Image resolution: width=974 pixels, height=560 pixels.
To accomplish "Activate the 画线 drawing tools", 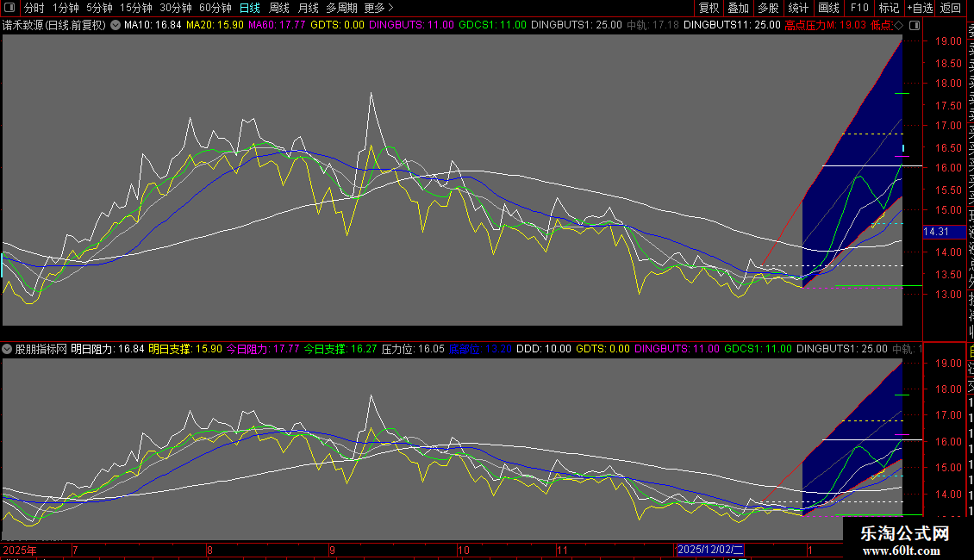I will tap(828, 8).
